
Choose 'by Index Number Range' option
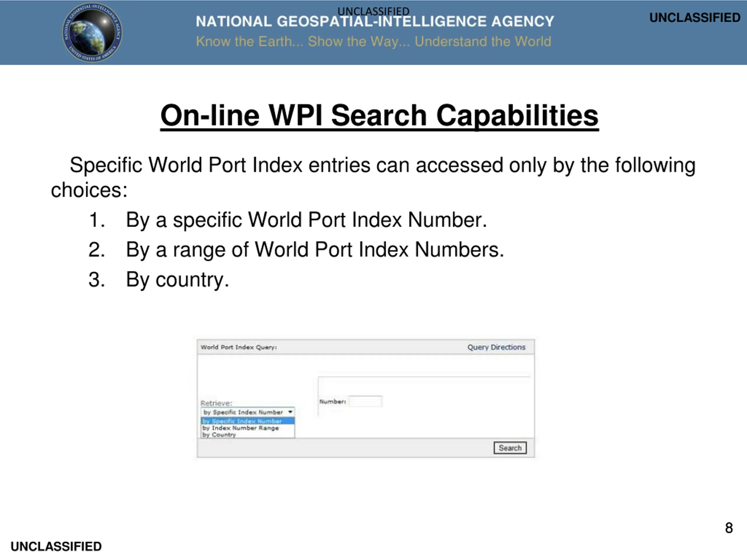pyautogui.click(x=247, y=428)
